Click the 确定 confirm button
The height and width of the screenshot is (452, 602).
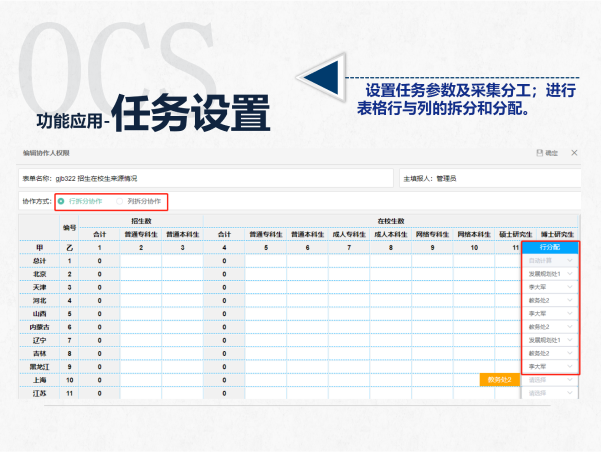[547, 153]
